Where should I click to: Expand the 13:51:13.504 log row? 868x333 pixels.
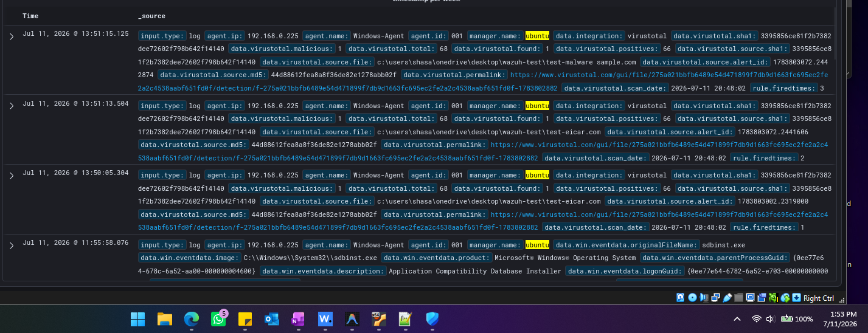coord(12,106)
